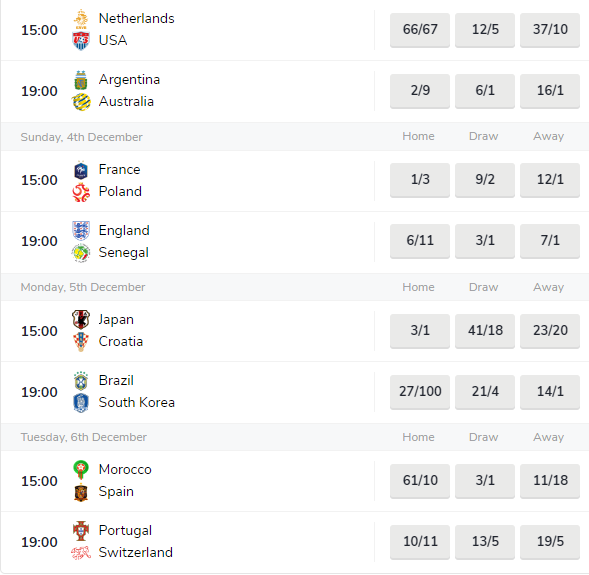Click the Netherlands team crest icon

click(x=81, y=19)
